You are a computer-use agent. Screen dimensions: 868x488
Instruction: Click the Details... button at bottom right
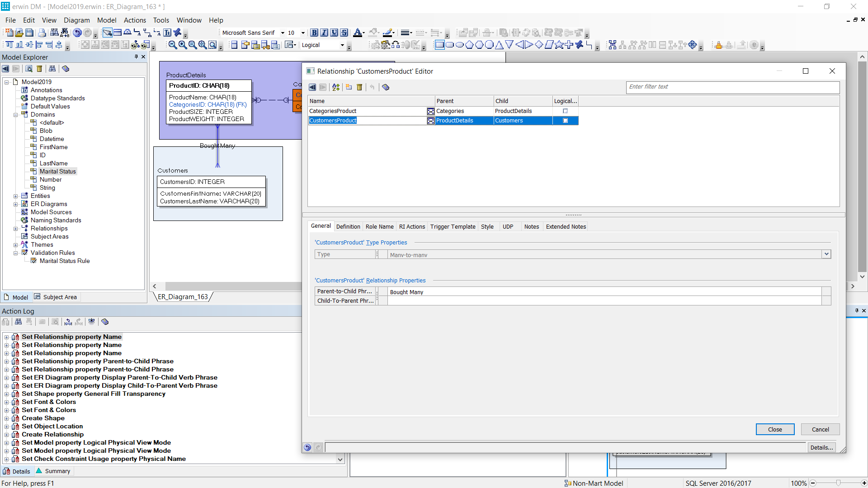click(822, 447)
